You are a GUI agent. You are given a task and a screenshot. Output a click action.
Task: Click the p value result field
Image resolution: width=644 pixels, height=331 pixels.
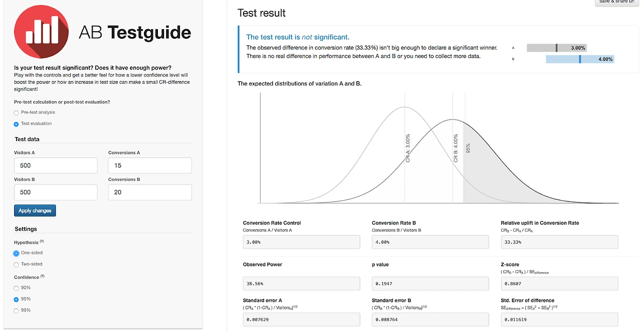click(x=430, y=284)
